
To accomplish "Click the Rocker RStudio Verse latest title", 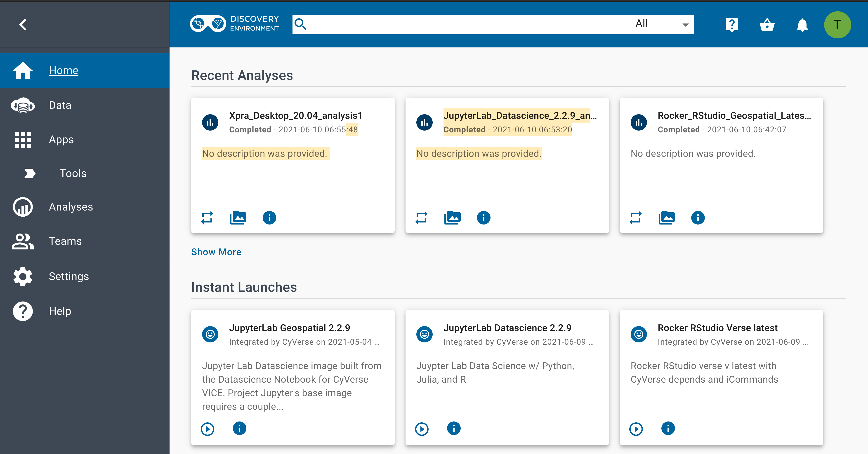I will (717, 328).
